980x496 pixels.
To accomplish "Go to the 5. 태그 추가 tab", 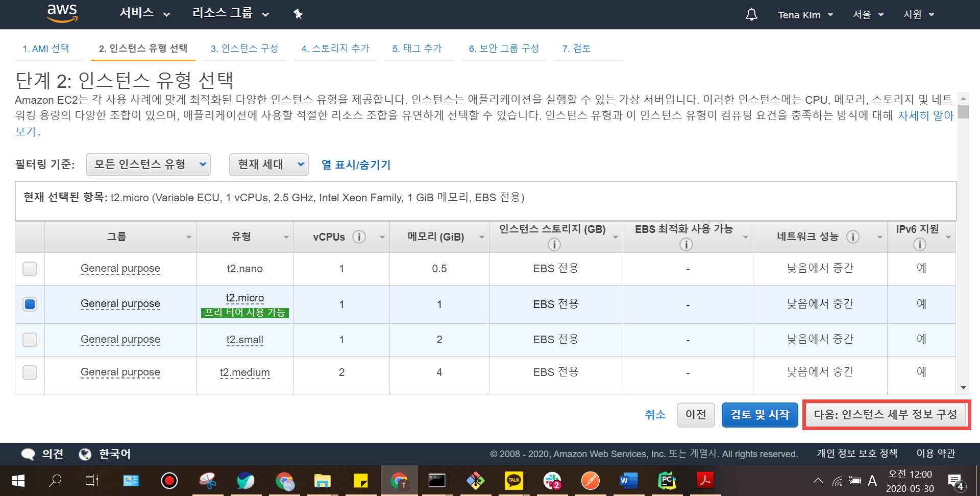I will click(x=417, y=49).
